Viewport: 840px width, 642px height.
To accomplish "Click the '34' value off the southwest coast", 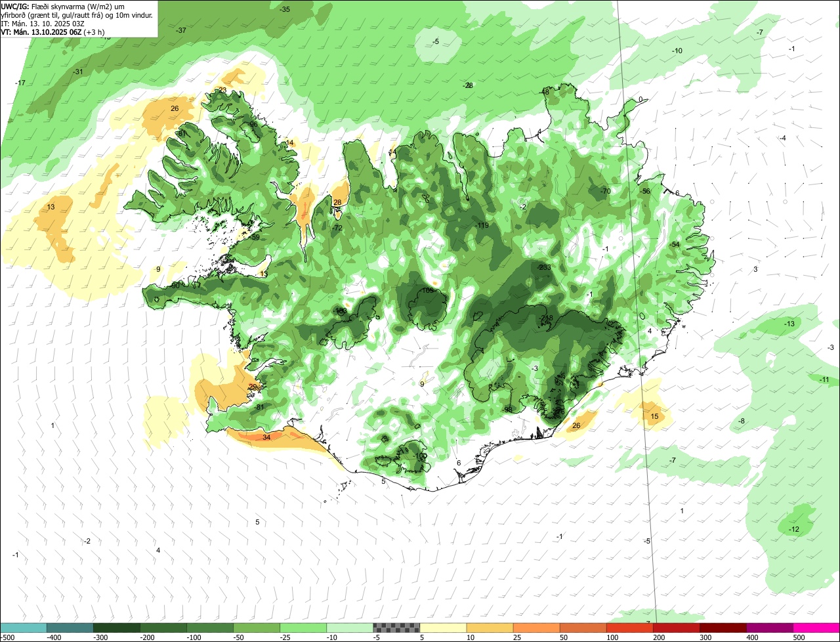I will click(x=266, y=437).
